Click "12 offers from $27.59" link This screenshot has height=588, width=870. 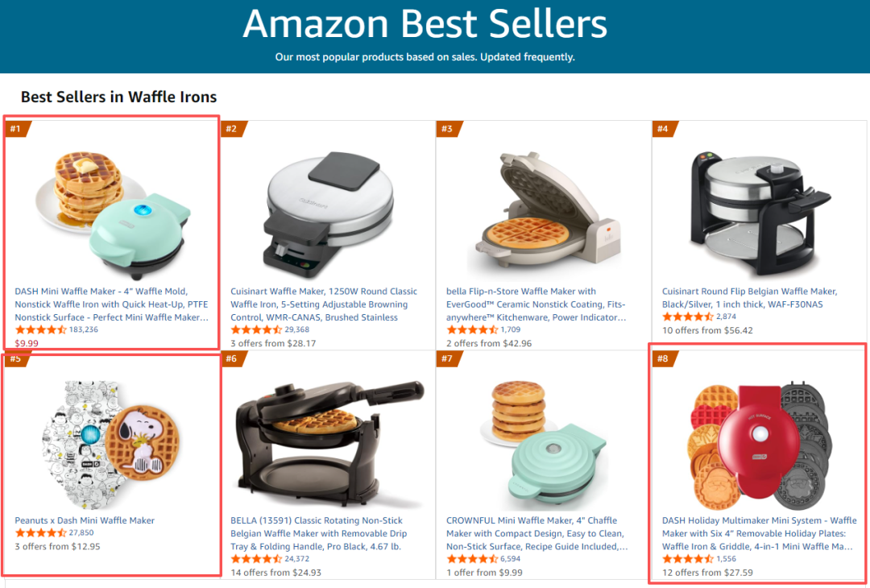(707, 572)
